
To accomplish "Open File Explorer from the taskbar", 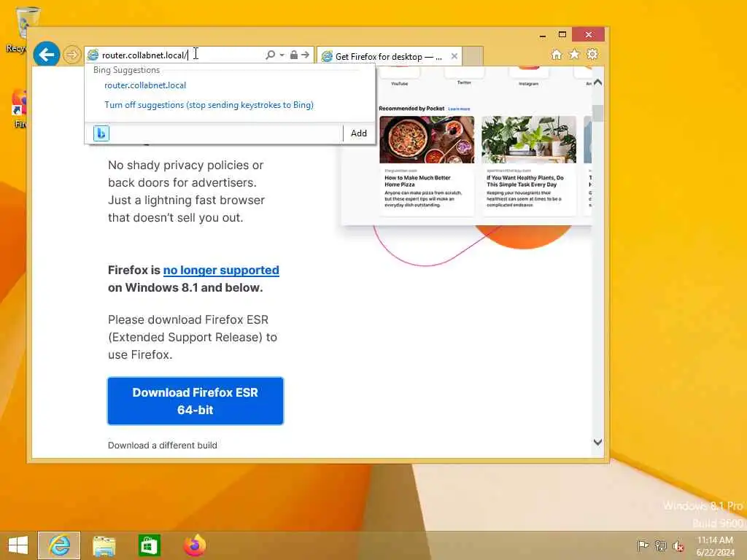I will [x=104, y=545].
